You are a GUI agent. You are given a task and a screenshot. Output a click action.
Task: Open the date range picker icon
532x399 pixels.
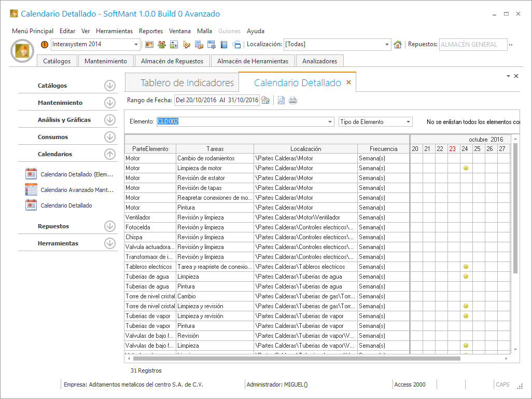(x=265, y=100)
